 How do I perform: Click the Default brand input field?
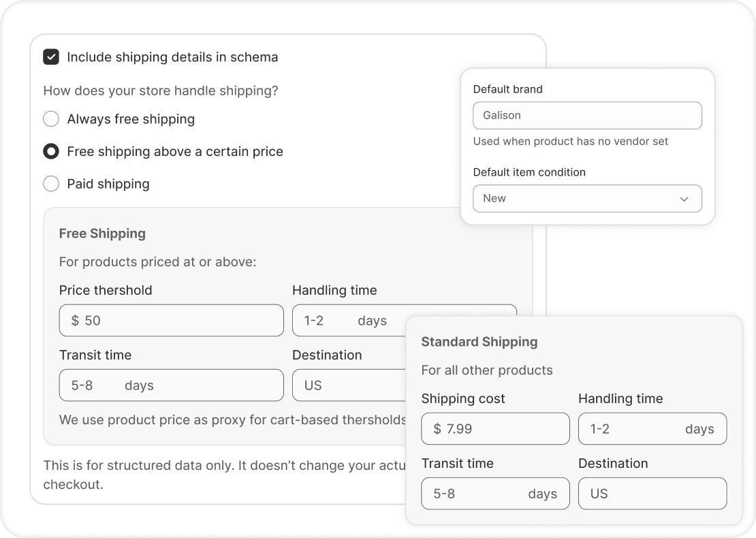[x=586, y=116]
